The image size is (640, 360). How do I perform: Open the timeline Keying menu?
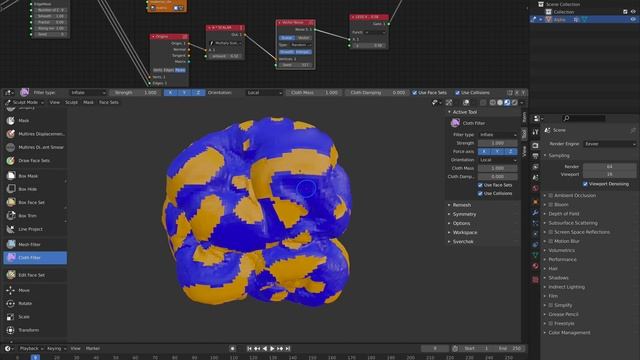tap(56, 349)
